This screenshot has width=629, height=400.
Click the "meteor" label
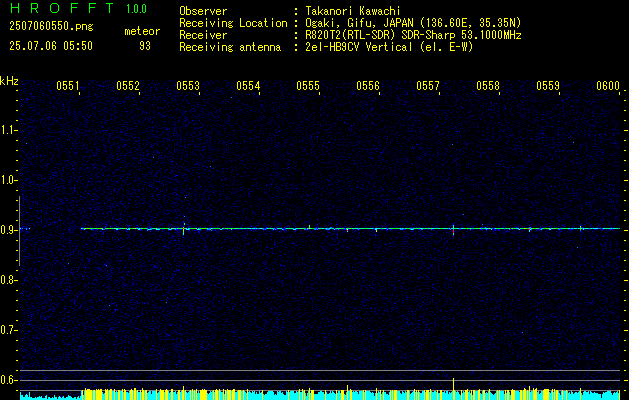tap(142, 31)
